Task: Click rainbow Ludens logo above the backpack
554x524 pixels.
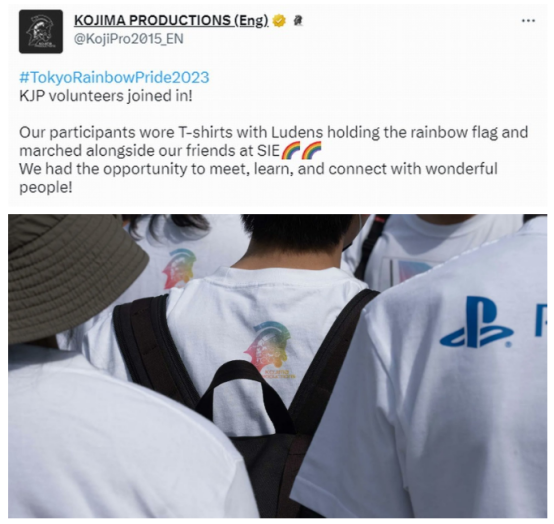Action: (x=268, y=346)
